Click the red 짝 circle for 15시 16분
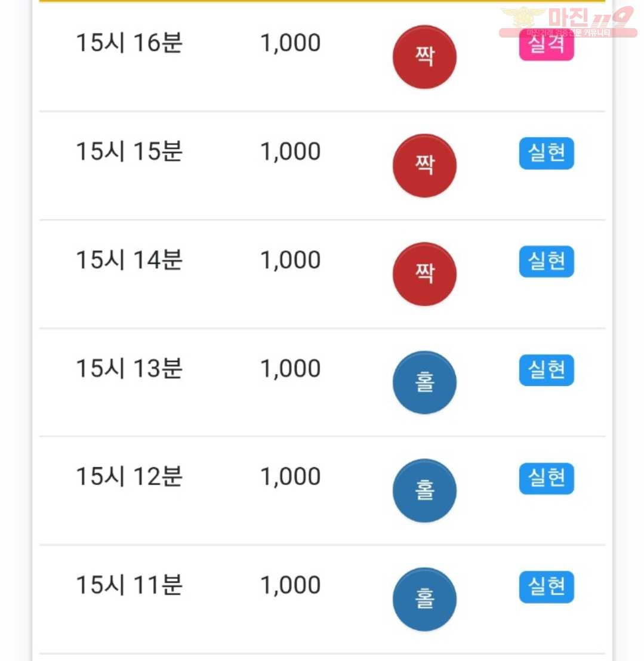 click(424, 57)
